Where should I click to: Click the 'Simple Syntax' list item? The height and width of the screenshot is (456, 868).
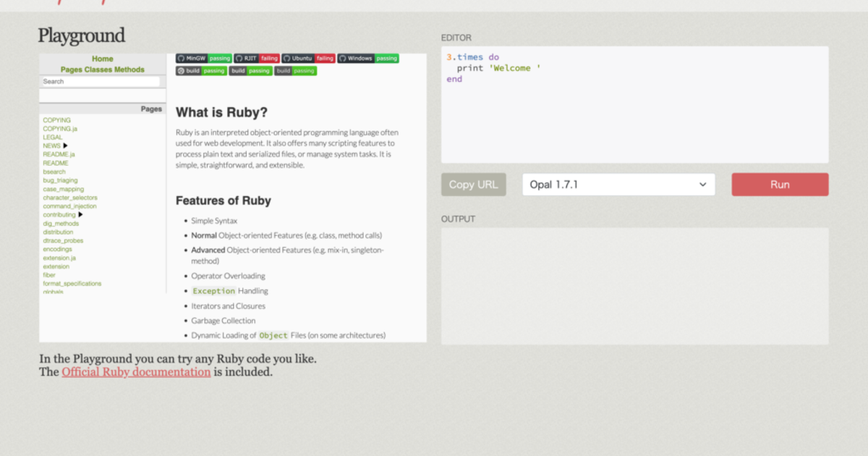(x=214, y=221)
